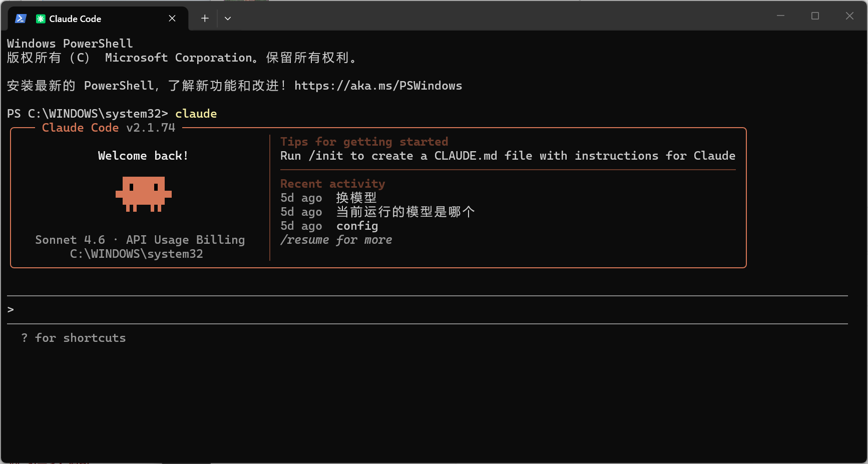868x464 pixels.
Task: Select the '当前运行的模型是哪个' recent activity
Action: (x=405, y=212)
